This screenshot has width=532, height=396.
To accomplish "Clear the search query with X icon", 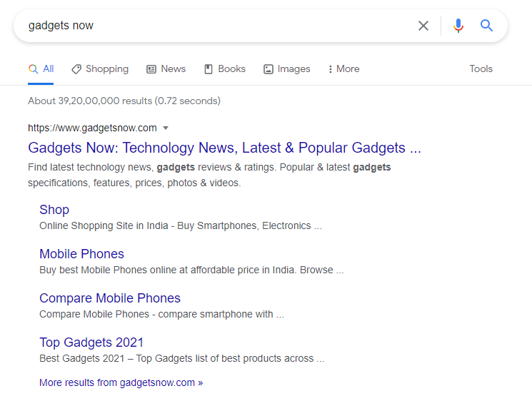I will tap(423, 26).
